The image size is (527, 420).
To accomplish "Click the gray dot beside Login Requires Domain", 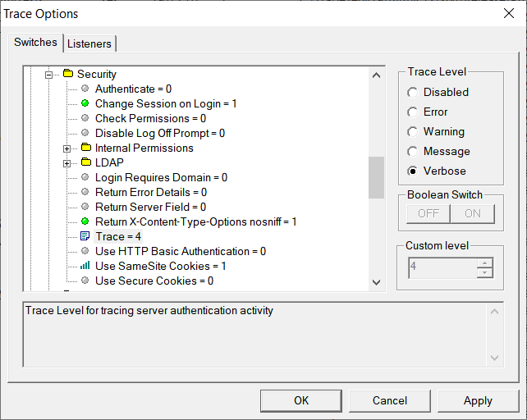I will click(x=85, y=177).
